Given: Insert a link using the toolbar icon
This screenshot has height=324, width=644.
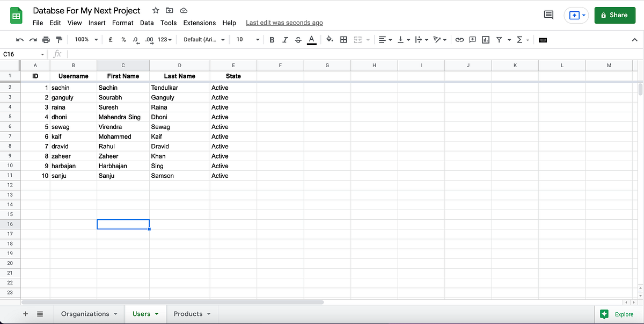Looking at the screenshot, I should 459,39.
